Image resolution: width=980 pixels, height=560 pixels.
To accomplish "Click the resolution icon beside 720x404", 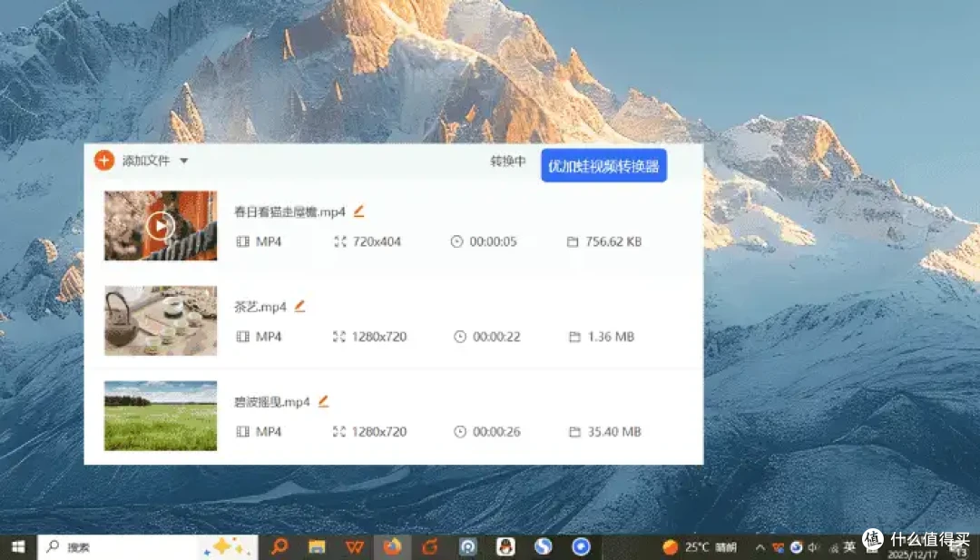I will [340, 241].
